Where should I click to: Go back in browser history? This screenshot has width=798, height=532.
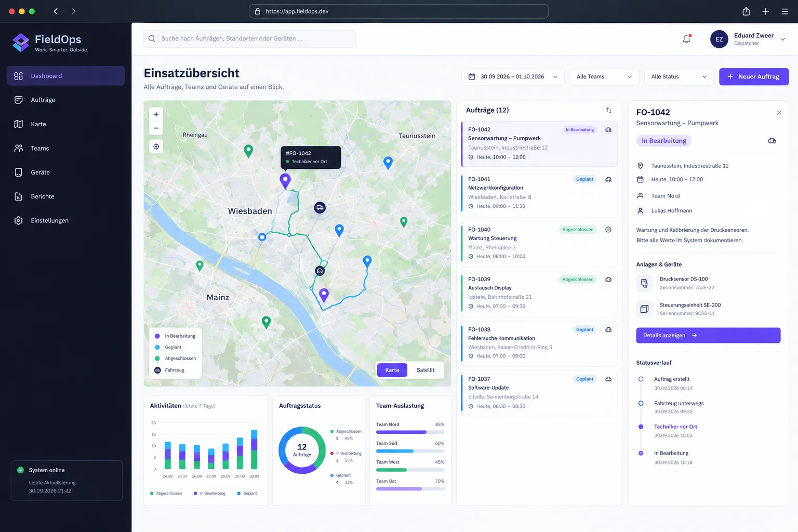56,11
